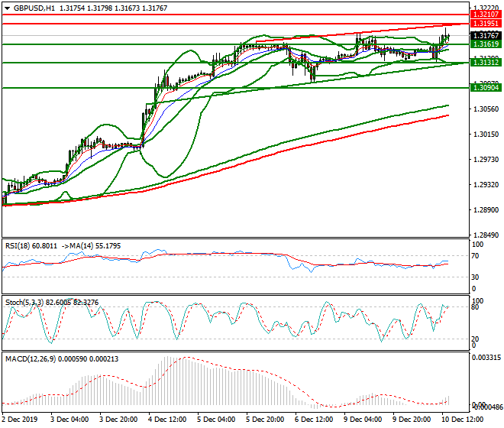Click the 1.32107 red resistance price label
Viewport: 504px width, 428px height.
(486, 15)
